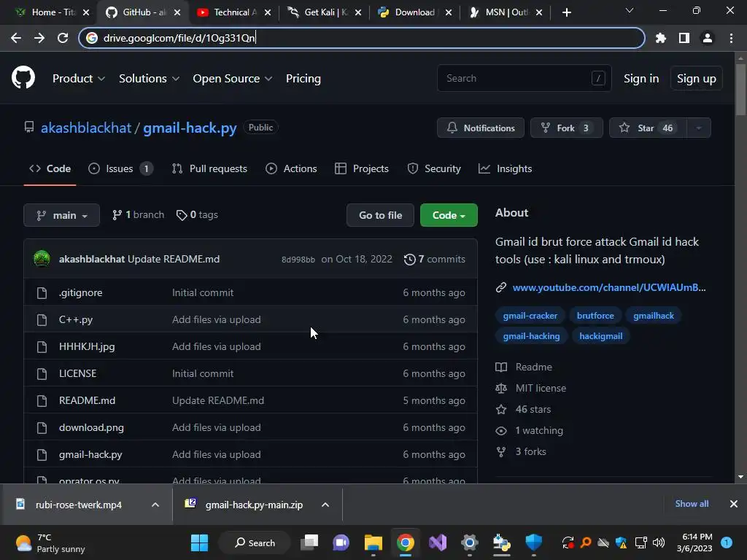Viewport: 747px width, 560px height.
Task: Click the akashblackhat avatar in commit row
Action: (42, 259)
